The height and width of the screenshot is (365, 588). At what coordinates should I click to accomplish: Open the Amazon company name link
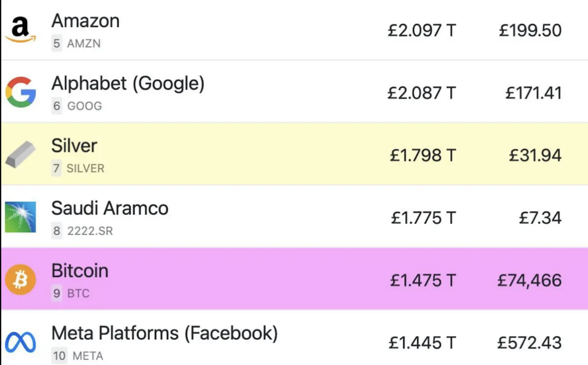click(x=86, y=21)
